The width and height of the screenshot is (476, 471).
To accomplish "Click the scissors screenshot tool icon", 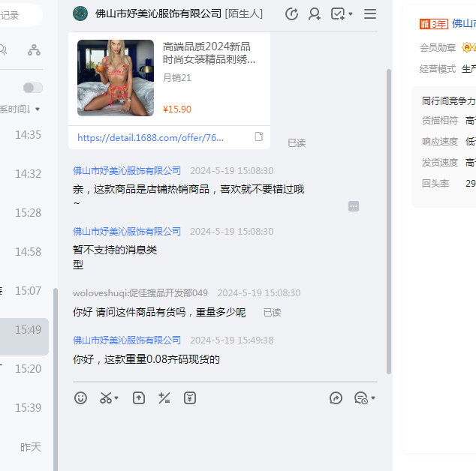I will tap(106, 398).
